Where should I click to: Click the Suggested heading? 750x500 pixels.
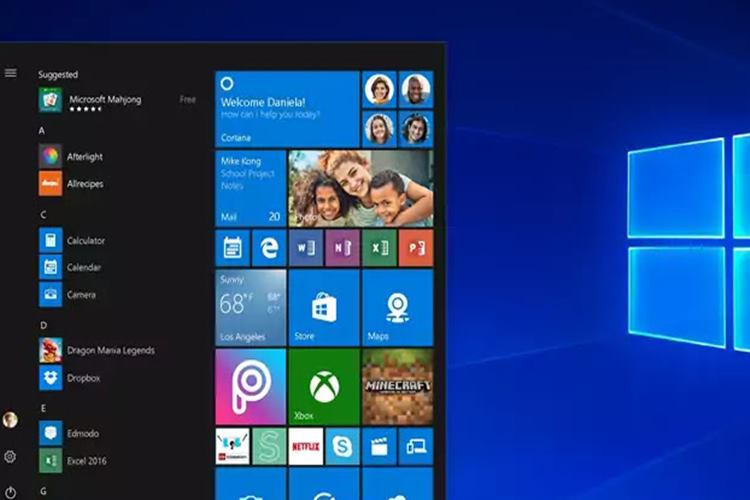click(x=58, y=75)
